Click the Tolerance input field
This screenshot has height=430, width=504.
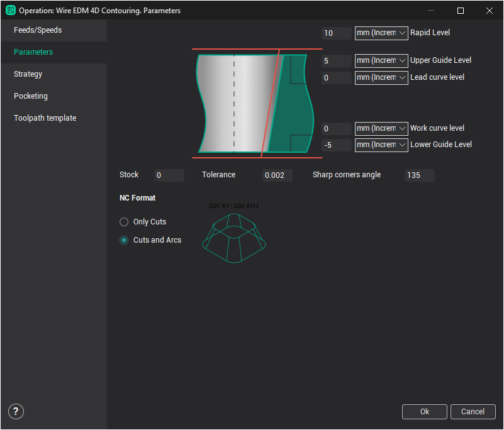(277, 175)
